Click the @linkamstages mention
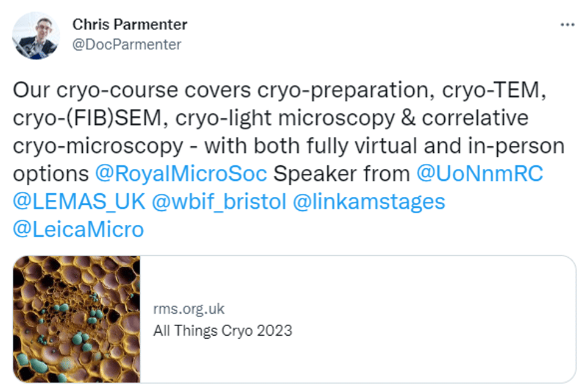The width and height of the screenshot is (588, 390). tap(369, 202)
